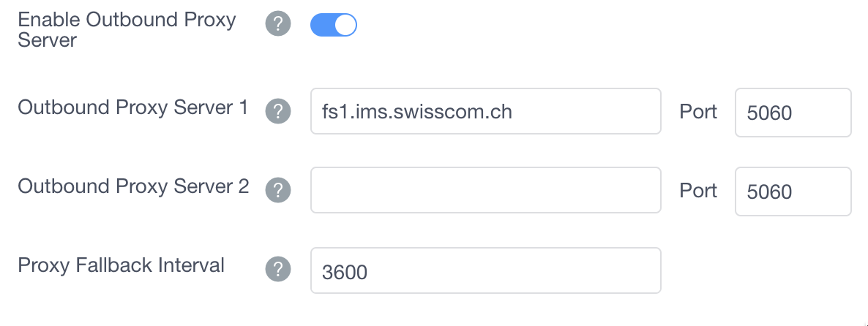868x326 pixels.
Task: Click the Outbound Proxy Server 2 label
Action: click(133, 186)
